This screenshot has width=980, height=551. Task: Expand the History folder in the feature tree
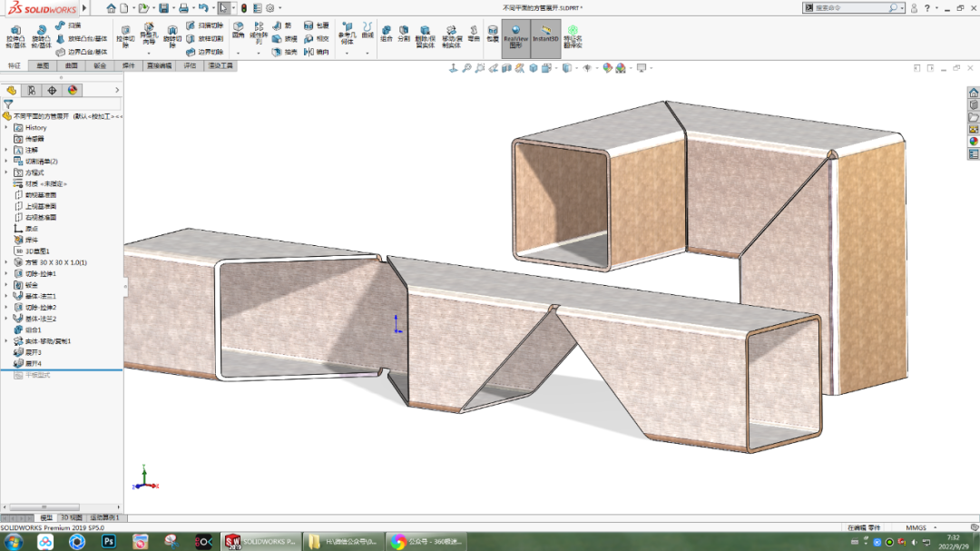click(x=5, y=128)
